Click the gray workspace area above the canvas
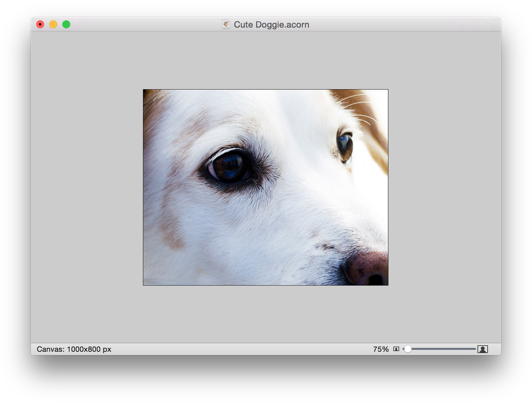The height and width of the screenshot is (403, 532). (266, 58)
